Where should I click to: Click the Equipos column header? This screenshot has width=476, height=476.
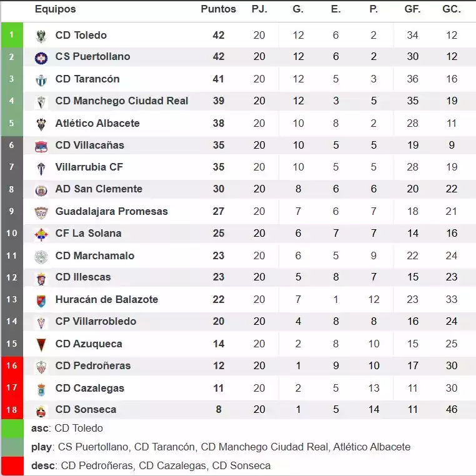tap(55, 9)
